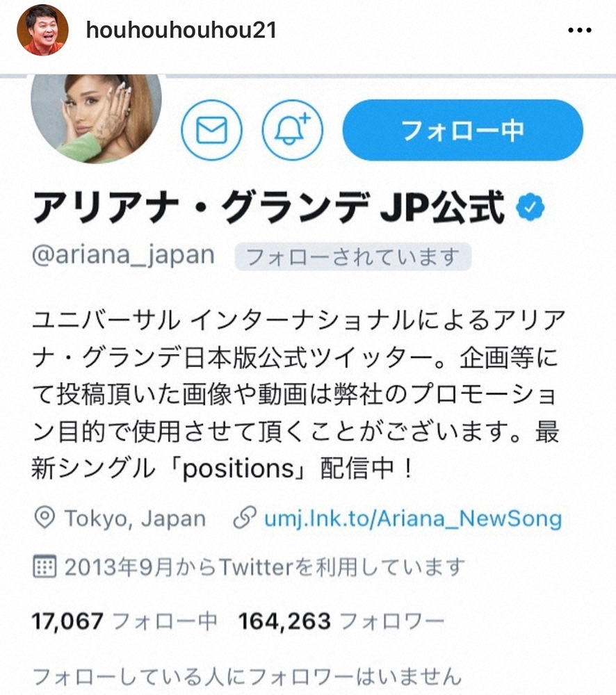The image size is (616, 695).
Task: Select the 2013年9月 Twitter join date text
Action: point(265,567)
